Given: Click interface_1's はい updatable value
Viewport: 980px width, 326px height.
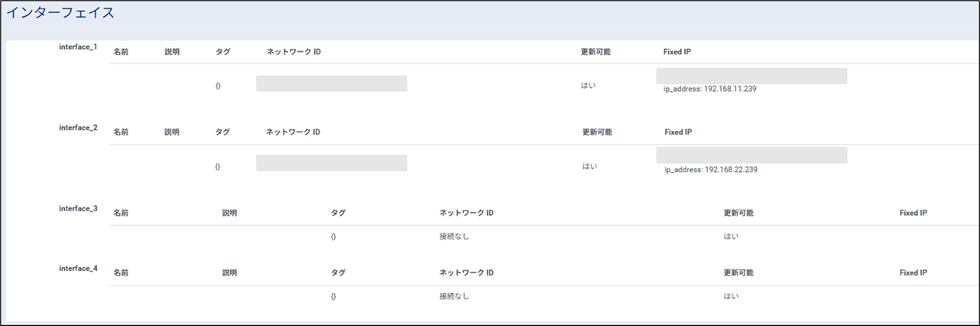Looking at the screenshot, I should pos(589,86).
